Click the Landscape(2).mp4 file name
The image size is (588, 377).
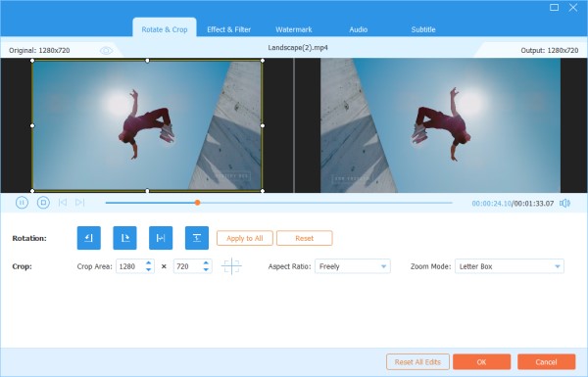coord(298,48)
